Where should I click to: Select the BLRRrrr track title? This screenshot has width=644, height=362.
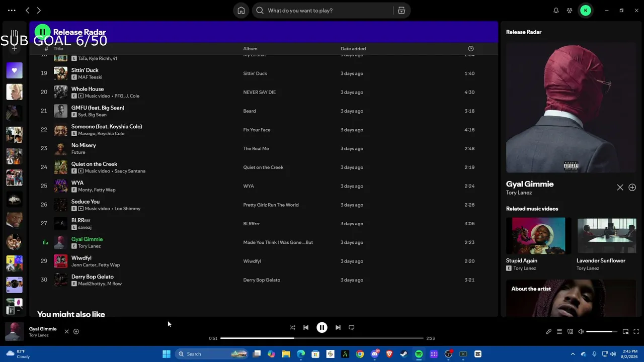[81, 220]
